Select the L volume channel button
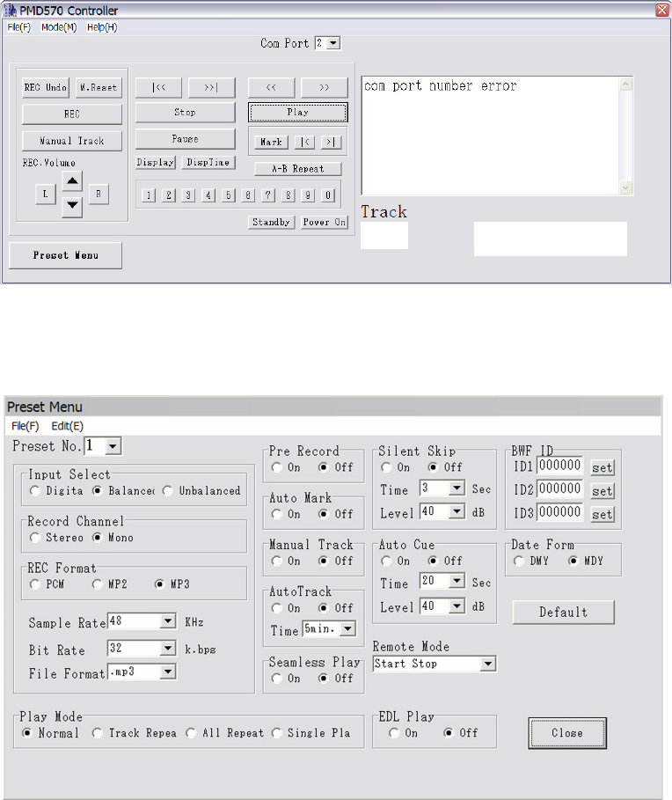The height and width of the screenshot is (800, 672). (x=46, y=194)
